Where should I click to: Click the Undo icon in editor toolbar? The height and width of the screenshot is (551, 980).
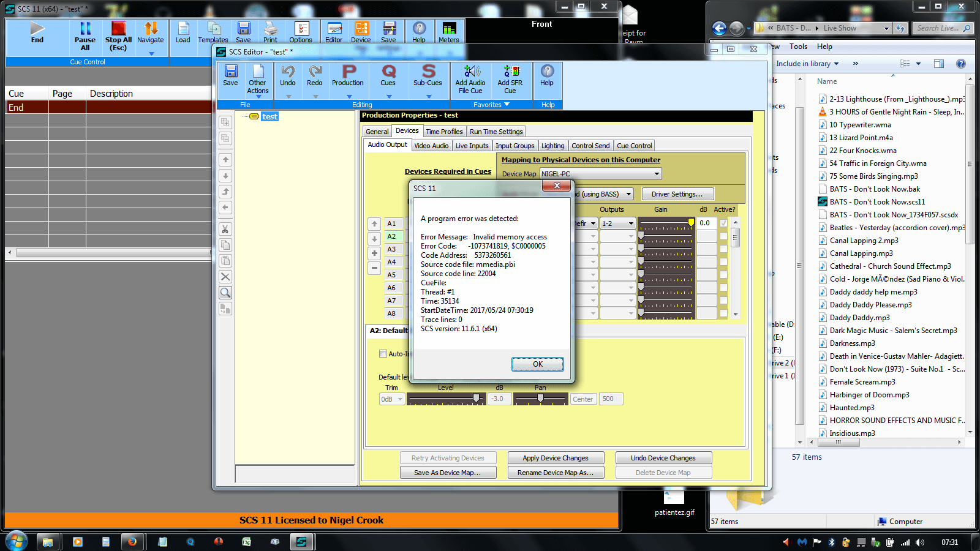(287, 72)
